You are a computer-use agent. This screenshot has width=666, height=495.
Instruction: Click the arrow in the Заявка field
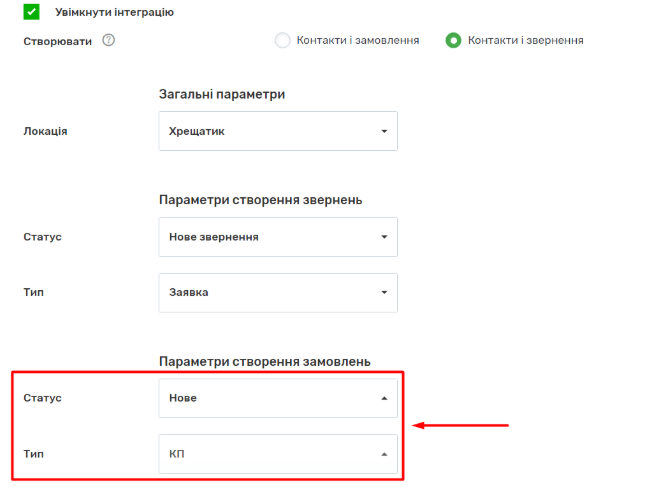(x=384, y=293)
